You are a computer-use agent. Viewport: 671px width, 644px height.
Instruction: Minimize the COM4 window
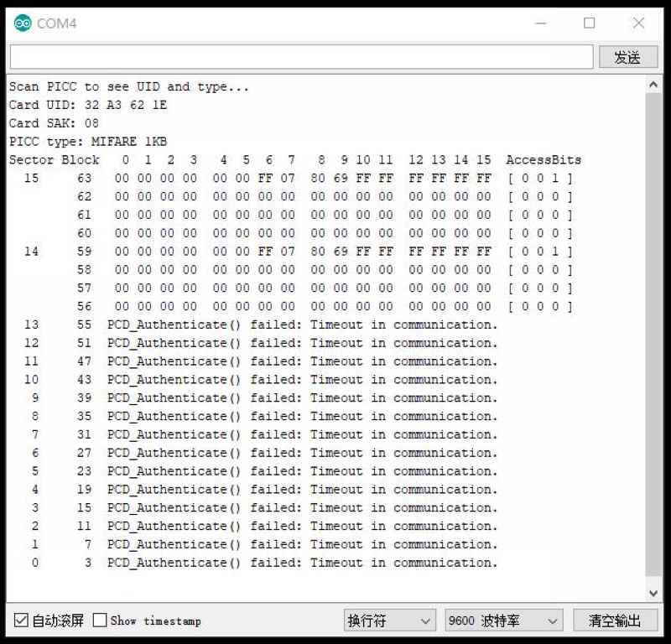pyautogui.click(x=541, y=23)
